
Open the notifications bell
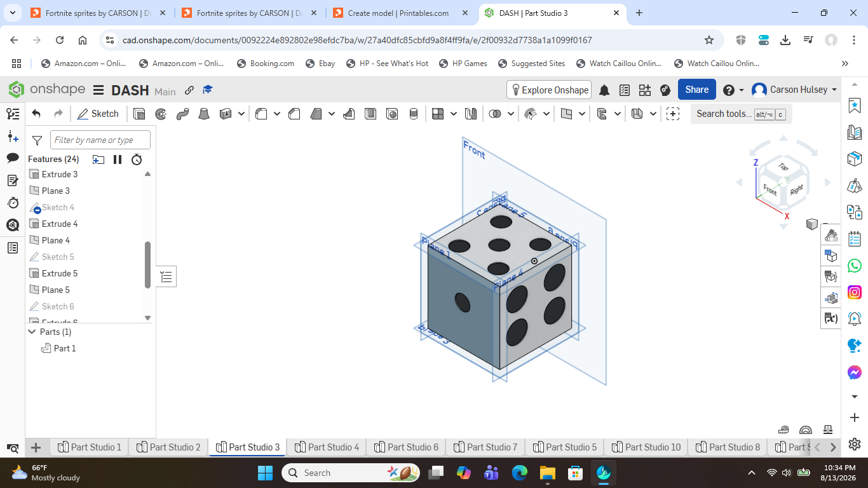[604, 90]
